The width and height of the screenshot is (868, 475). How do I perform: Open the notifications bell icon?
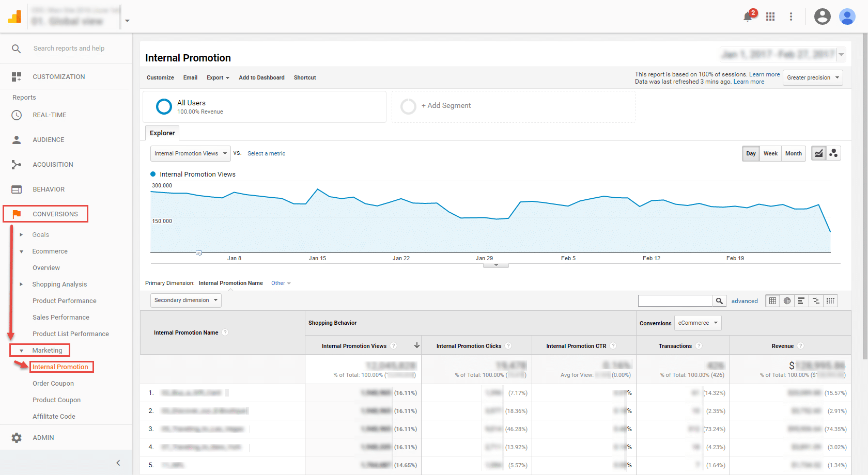[748, 17]
